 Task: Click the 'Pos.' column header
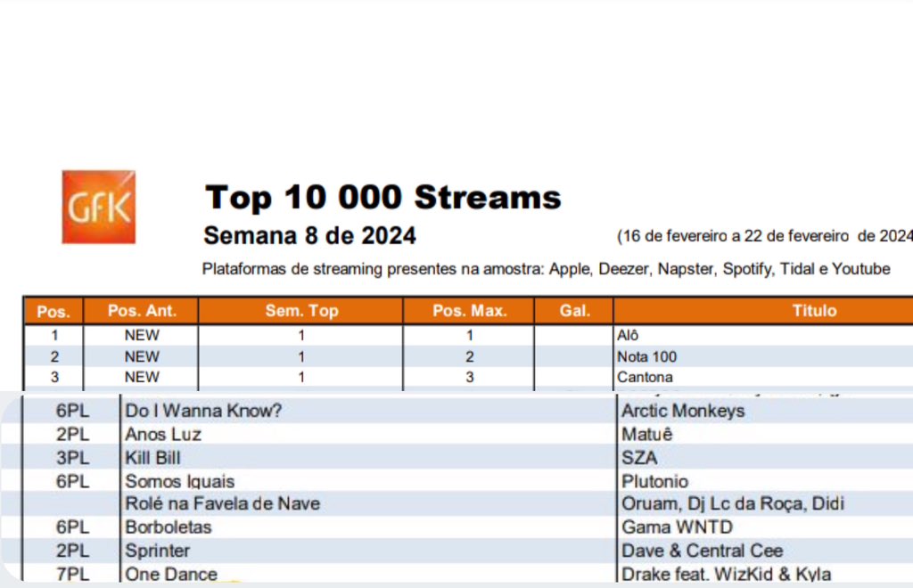click(x=53, y=311)
